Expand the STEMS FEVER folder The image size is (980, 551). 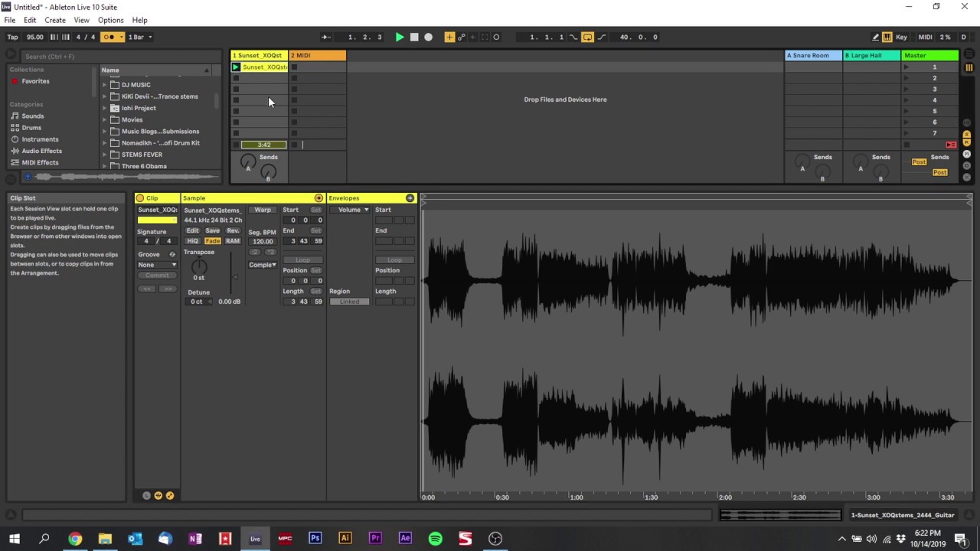105,155
